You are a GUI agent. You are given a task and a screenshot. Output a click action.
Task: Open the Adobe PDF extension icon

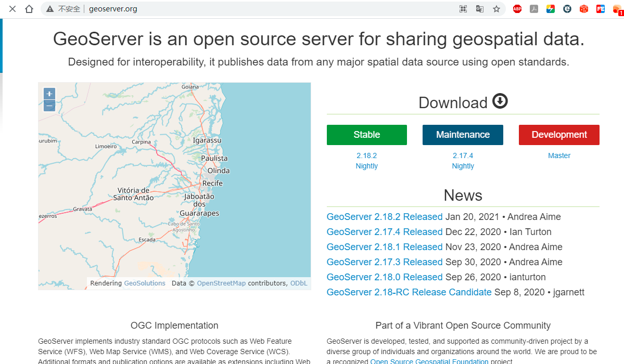coord(534,9)
